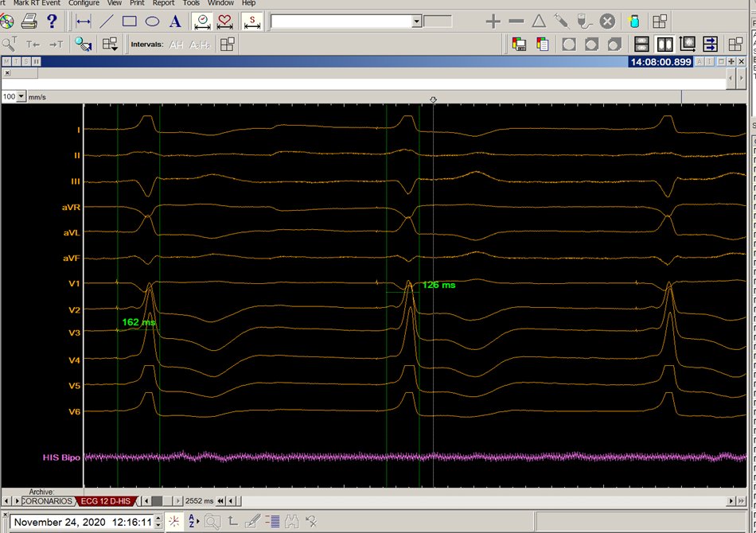Toggle the S stimulus interval caliper
The width and height of the screenshot is (756, 533).
251,21
